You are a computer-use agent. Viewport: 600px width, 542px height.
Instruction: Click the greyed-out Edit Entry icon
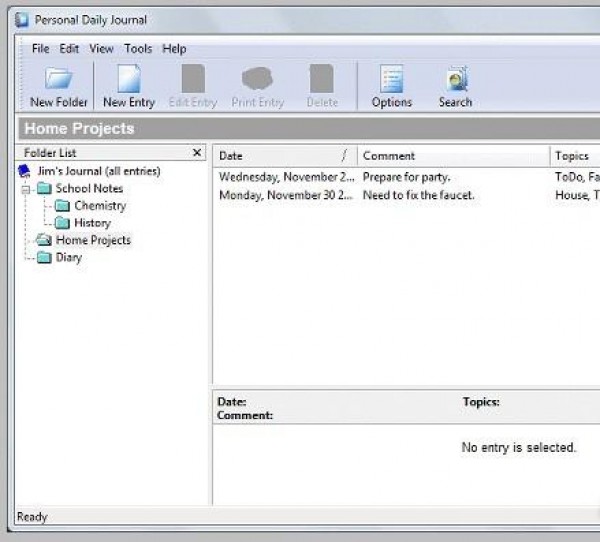193,78
